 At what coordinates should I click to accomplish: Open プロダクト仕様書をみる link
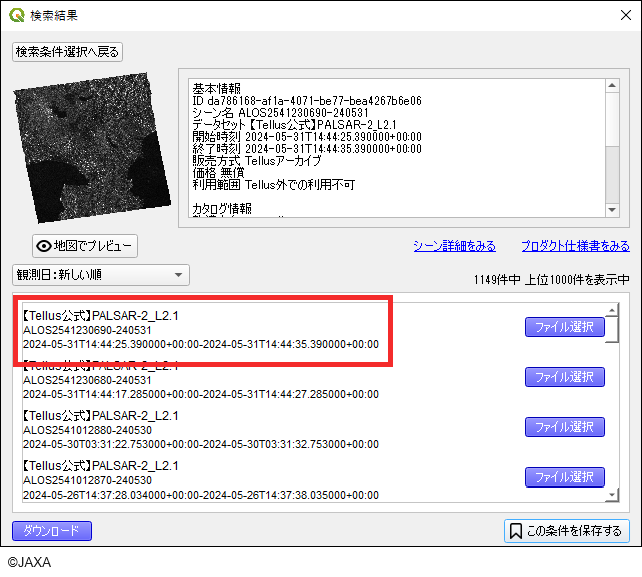pyautogui.click(x=575, y=246)
